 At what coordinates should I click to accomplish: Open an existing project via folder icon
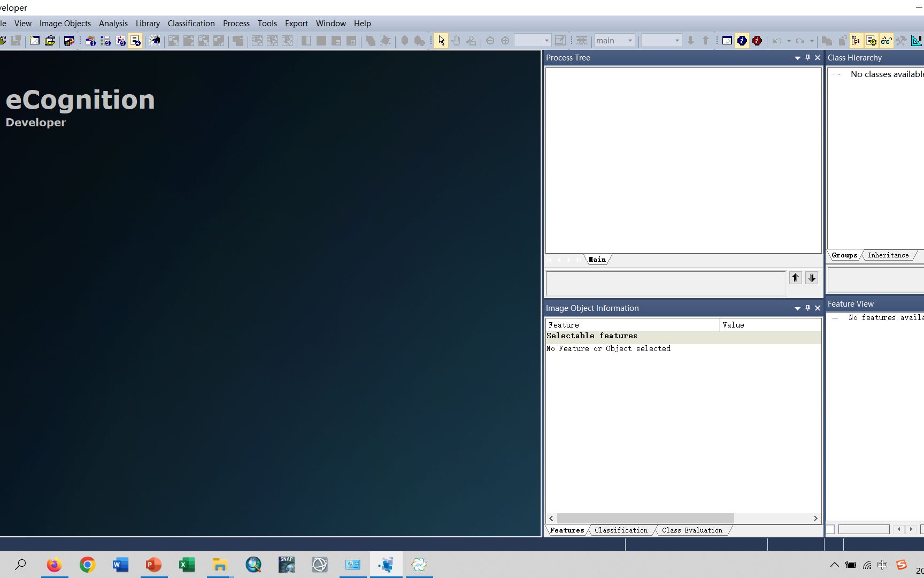point(50,41)
